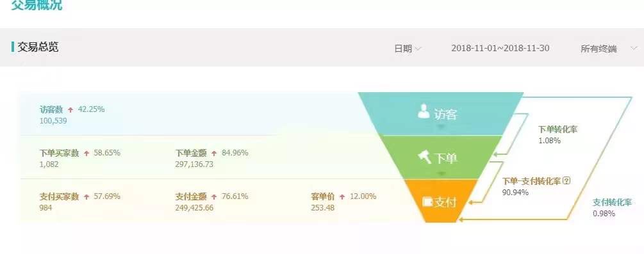Click the visitor person icon in funnel
Screen dimensions: 644x254
click(x=424, y=111)
